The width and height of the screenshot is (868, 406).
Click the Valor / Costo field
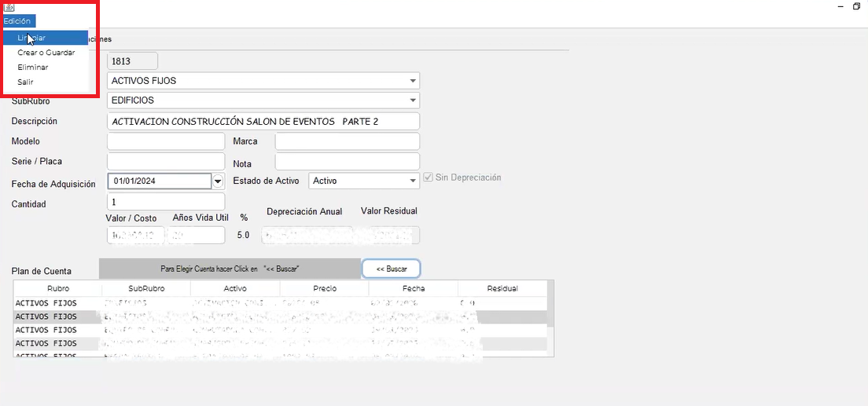click(135, 235)
